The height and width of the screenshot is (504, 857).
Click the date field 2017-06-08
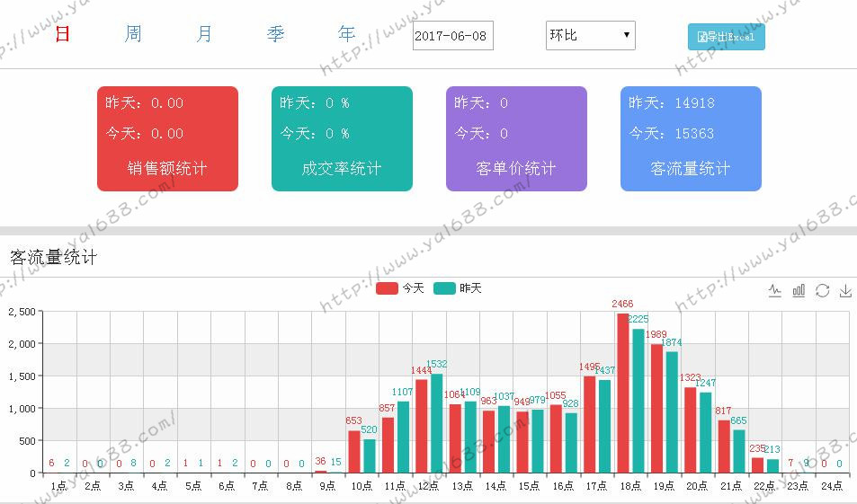coord(452,36)
